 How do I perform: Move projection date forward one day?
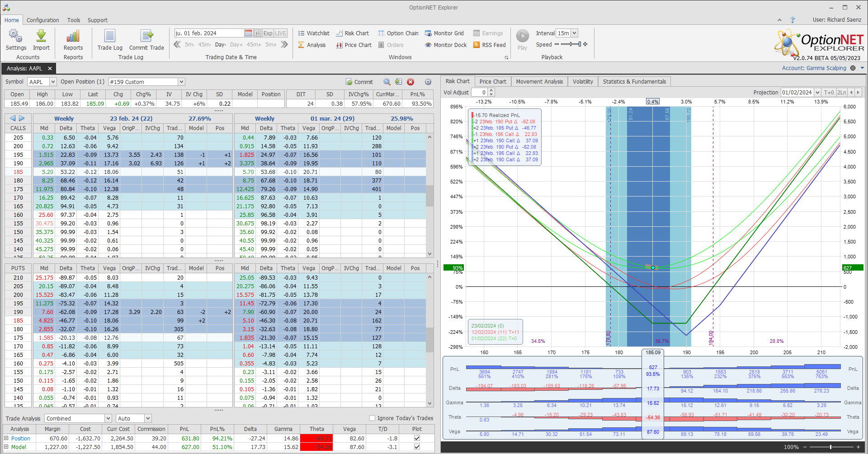click(858, 92)
